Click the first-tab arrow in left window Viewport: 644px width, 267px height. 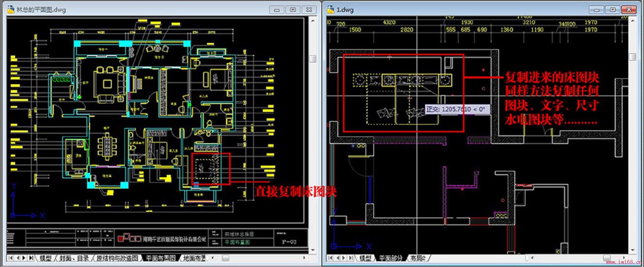pos(11,258)
